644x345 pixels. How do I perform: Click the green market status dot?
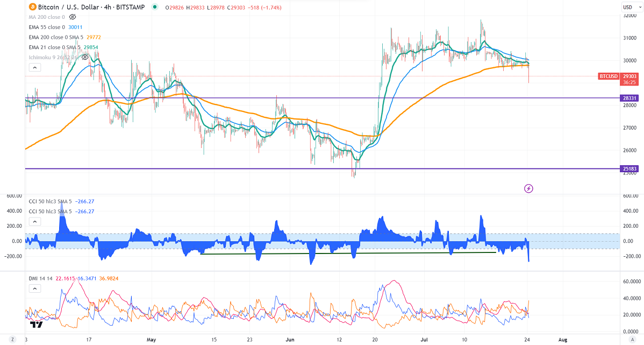[154, 8]
